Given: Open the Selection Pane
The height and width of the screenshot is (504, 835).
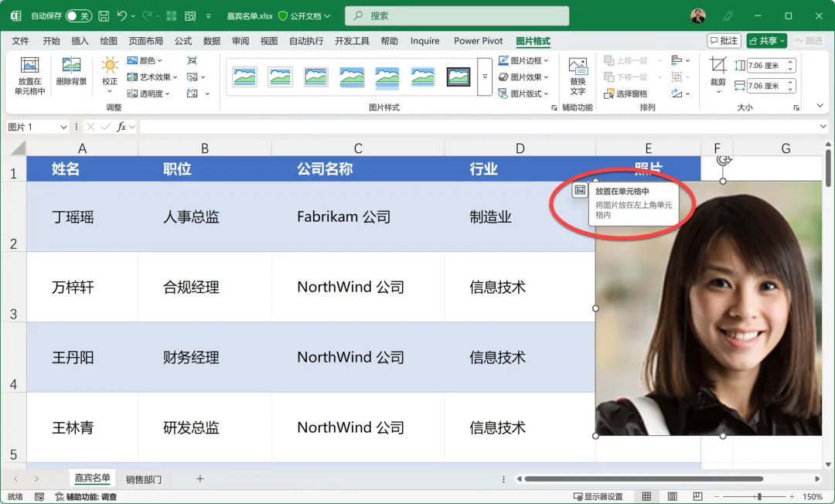Looking at the screenshot, I should coord(625,94).
